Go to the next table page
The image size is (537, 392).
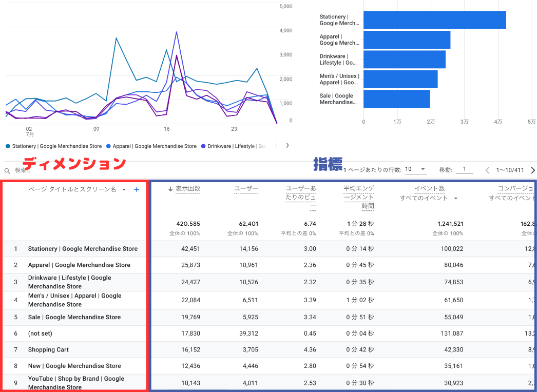[x=532, y=170]
